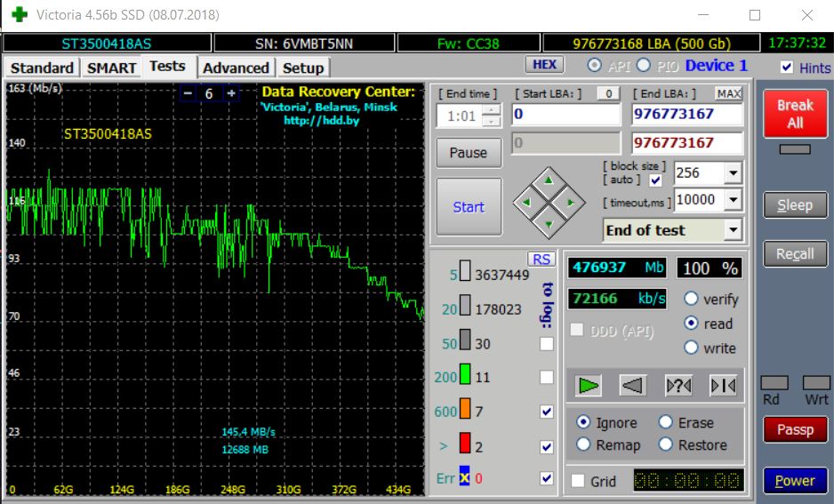Image resolution: width=834 pixels, height=504 pixels.
Task: Select the write test mode
Action: tap(691, 348)
